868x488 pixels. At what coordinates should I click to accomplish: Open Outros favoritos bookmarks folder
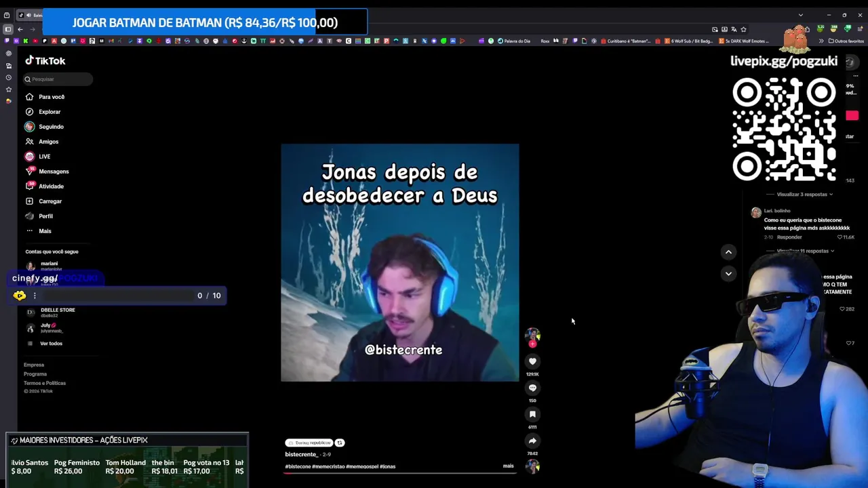[x=846, y=41]
